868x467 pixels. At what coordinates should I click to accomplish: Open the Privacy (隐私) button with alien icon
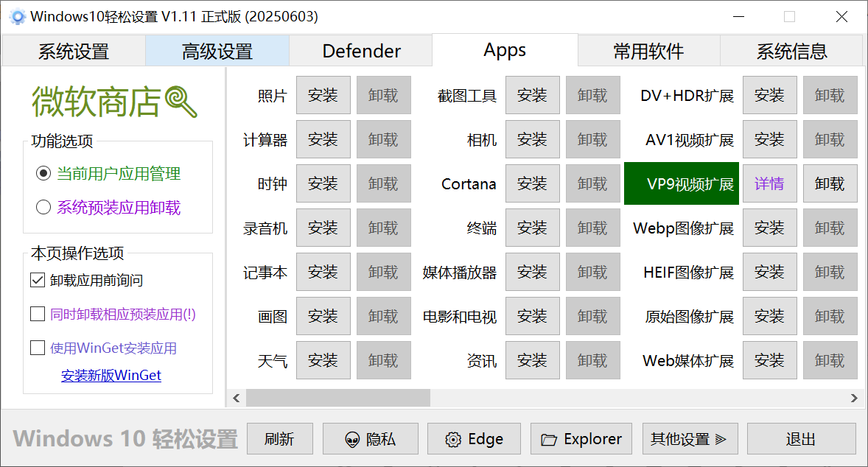(371, 439)
